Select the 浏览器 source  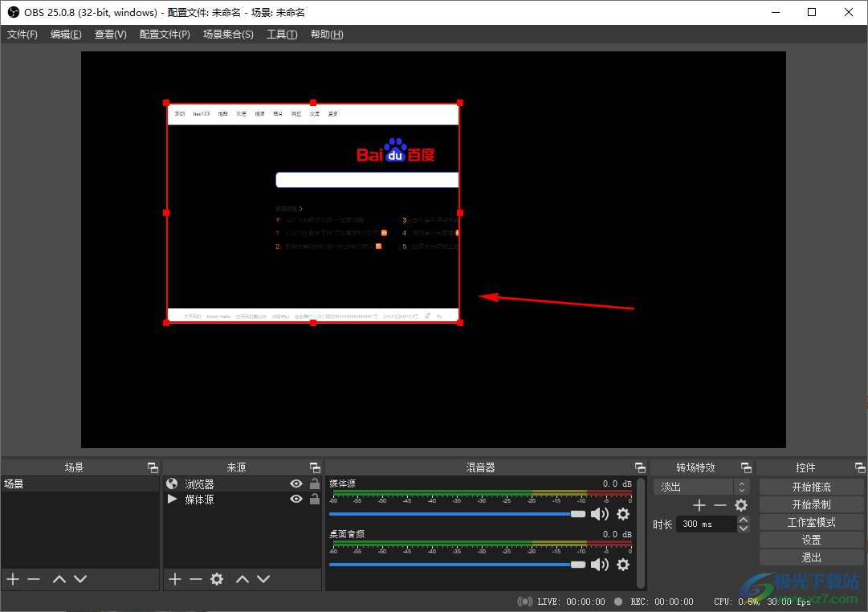tap(242, 484)
